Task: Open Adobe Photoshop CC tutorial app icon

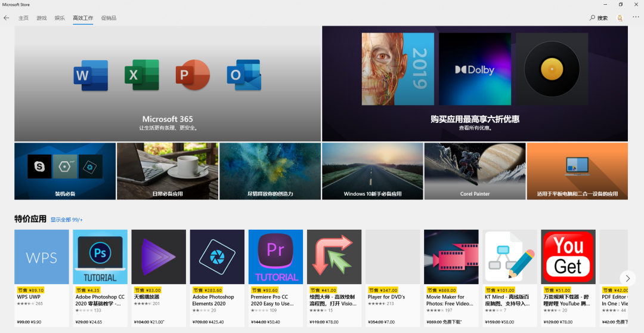Action: click(x=100, y=257)
